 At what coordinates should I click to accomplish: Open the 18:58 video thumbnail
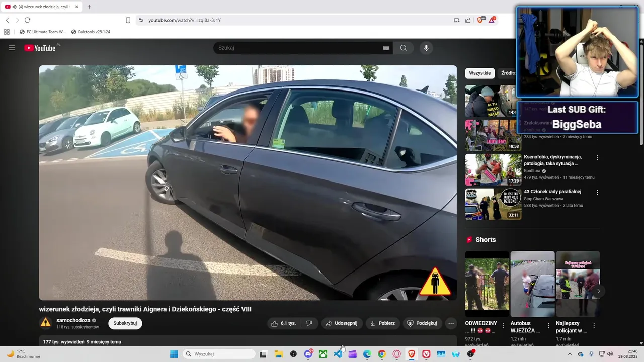click(493, 135)
